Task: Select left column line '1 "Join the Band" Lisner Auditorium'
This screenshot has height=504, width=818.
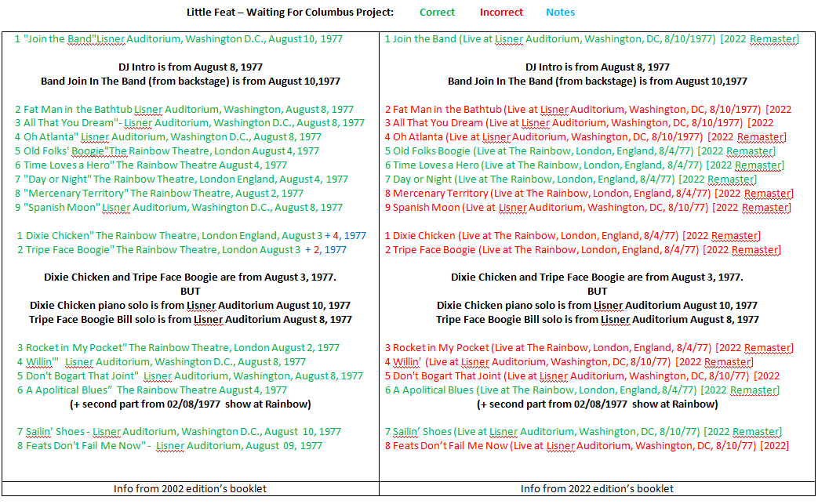Action: coord(178,39)
